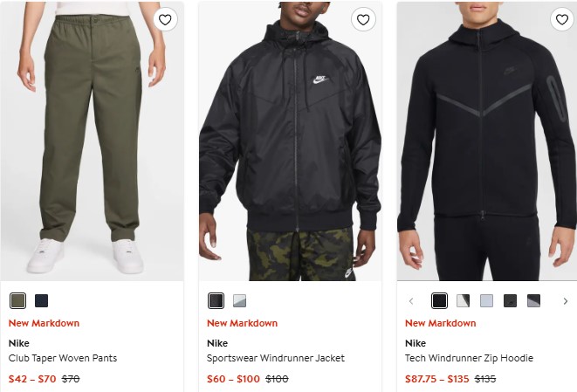Screen dimensions: 577x392
Task: Open Club Taper Woven Pants product link
Action: point(63,358)
